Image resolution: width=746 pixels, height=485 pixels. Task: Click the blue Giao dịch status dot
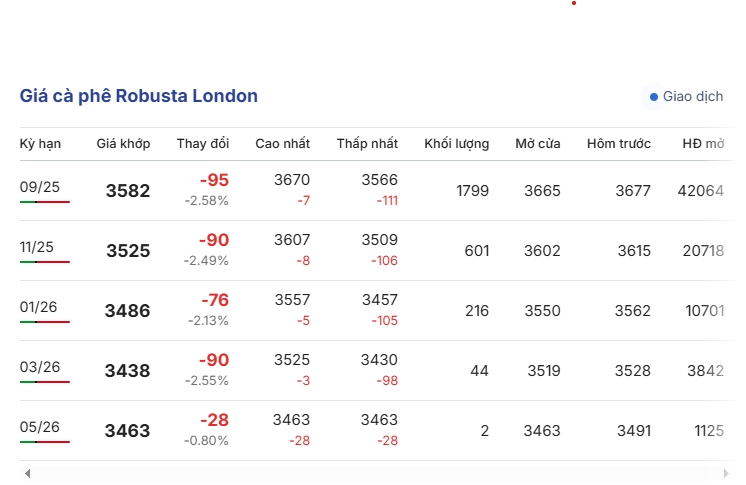coord(654,97)
